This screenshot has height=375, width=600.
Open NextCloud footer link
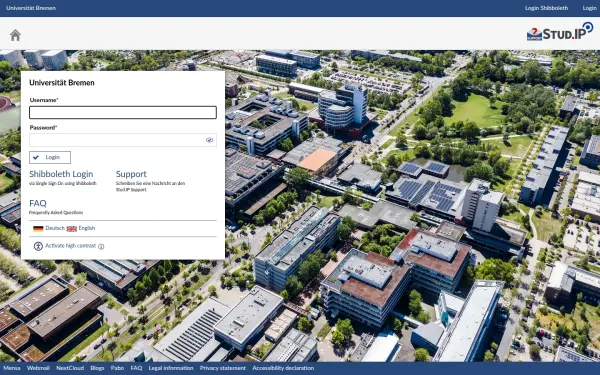[x=70, y=368]
